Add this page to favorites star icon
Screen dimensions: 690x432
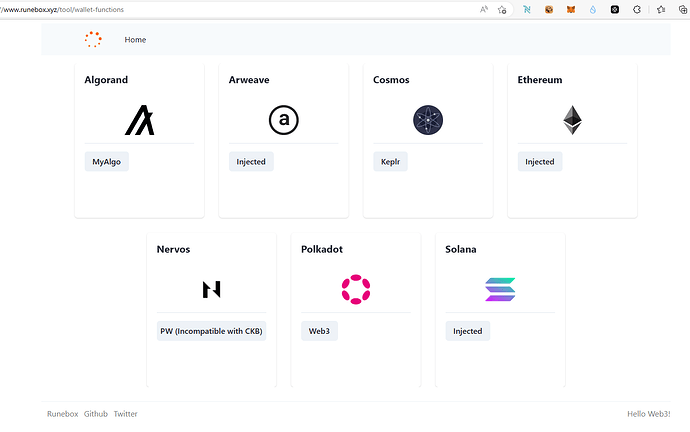[502, 9]
